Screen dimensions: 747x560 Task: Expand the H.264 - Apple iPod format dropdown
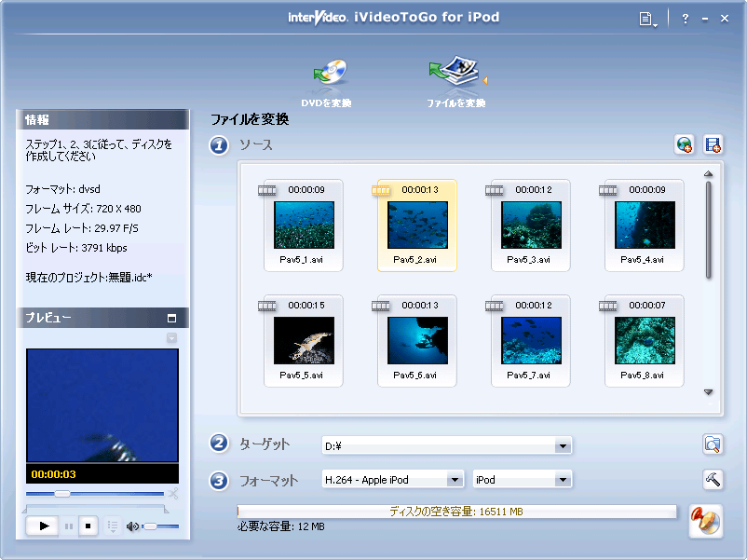pos(455,480)
